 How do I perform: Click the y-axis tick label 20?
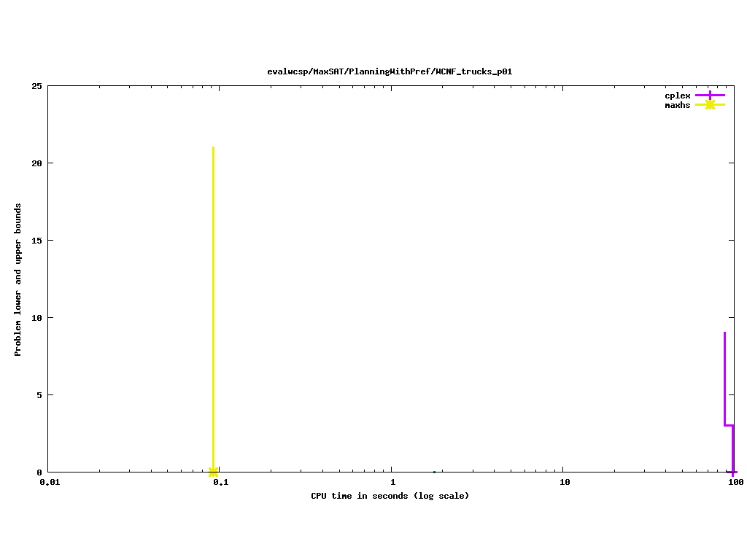pyautogui.click(x=36, y=163)
